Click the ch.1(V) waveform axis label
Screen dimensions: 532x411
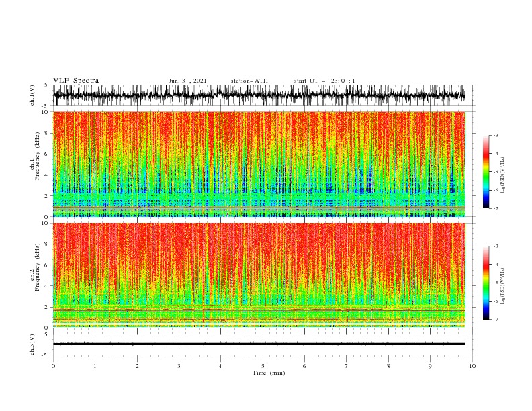(x=32, y=95)
